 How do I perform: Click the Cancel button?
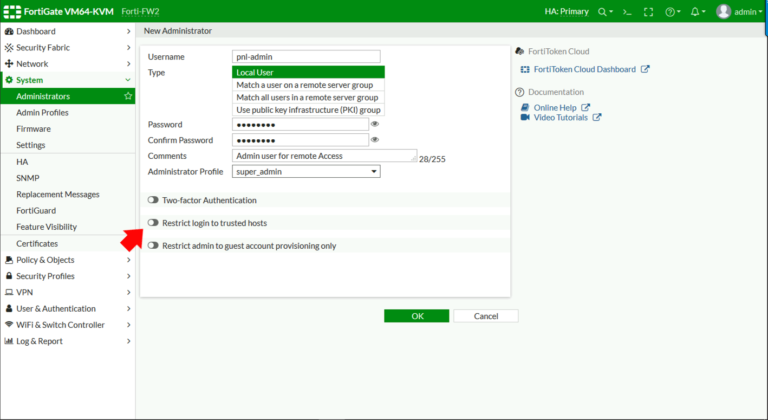[x=486, y=316]
